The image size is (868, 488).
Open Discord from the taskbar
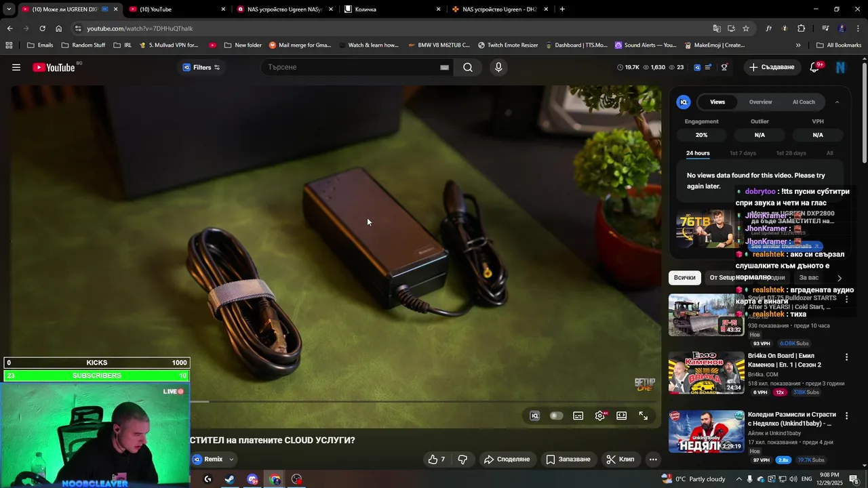click(252, 479)
